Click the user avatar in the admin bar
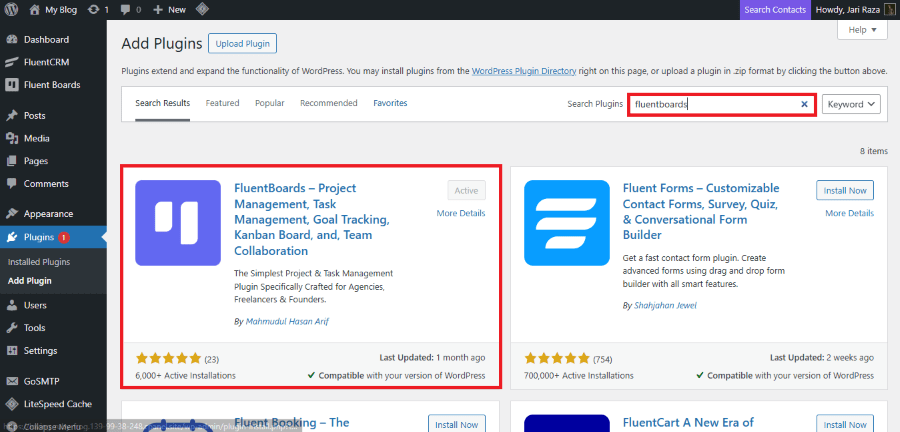 pyautogui.click(x=890, y=10)
